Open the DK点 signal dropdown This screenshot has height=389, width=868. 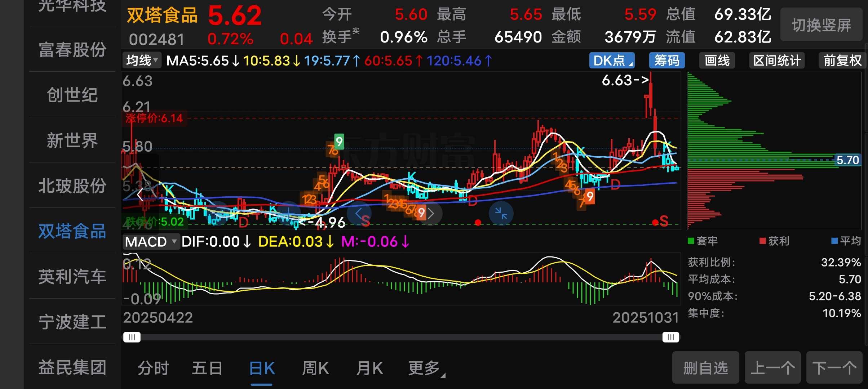[x=612, y=61]
